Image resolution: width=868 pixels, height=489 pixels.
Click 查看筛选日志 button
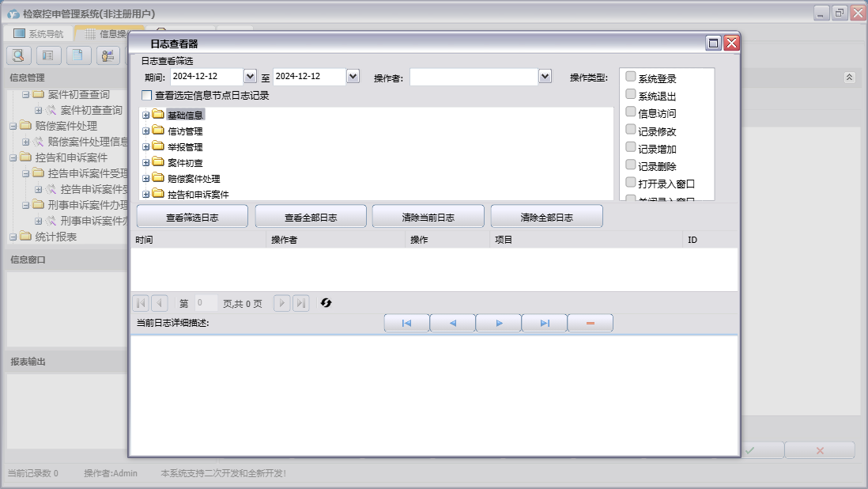[x=192, y=217]
